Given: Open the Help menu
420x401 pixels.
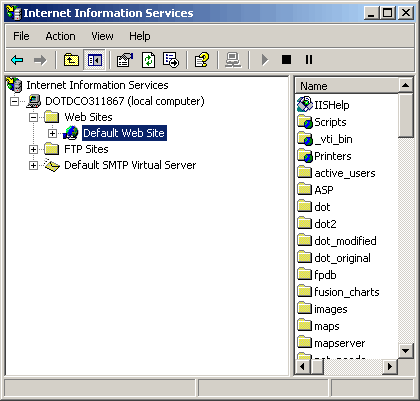Looking at the screenshot, I should pos(140,36).
